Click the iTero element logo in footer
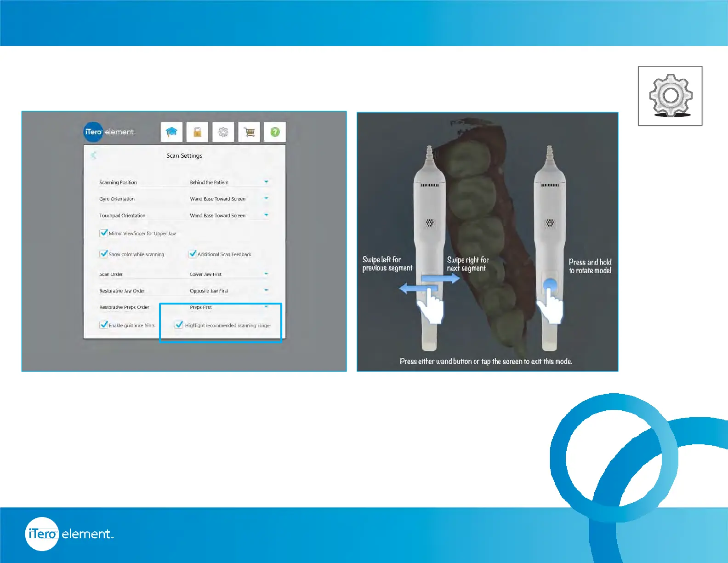 69,534
